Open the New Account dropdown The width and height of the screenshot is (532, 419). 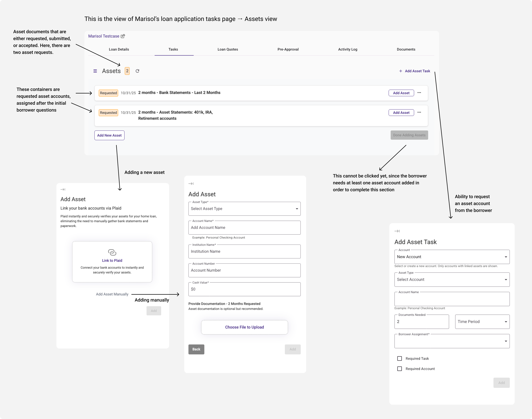pyautogui.click(x=452, y=257)
